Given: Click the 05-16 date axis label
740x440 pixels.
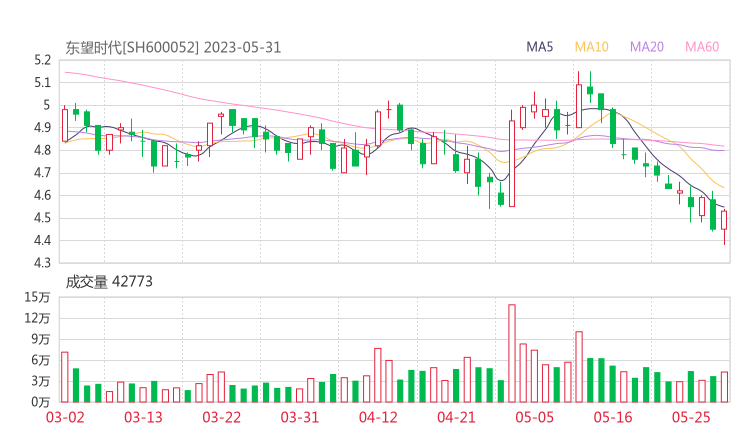Looking at the screenshot, I should tap(613, 417).
